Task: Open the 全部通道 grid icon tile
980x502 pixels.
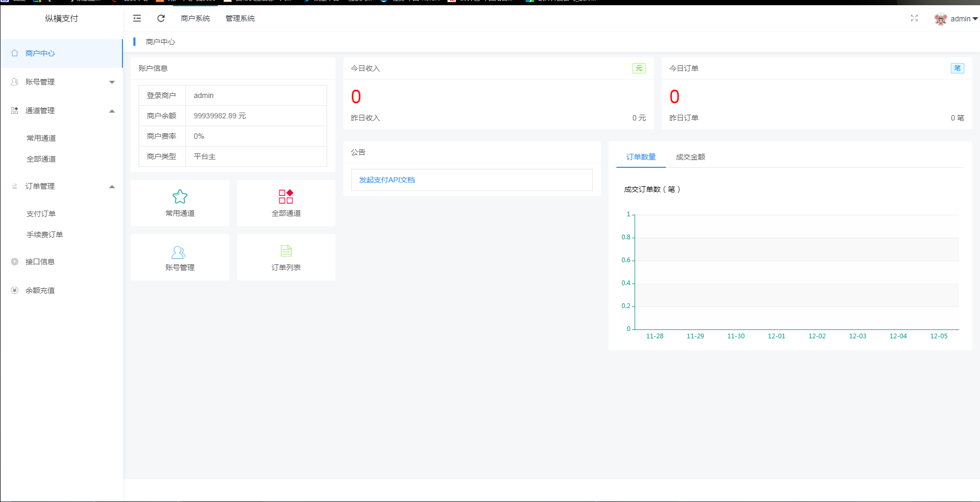Action: click(286, 197)
